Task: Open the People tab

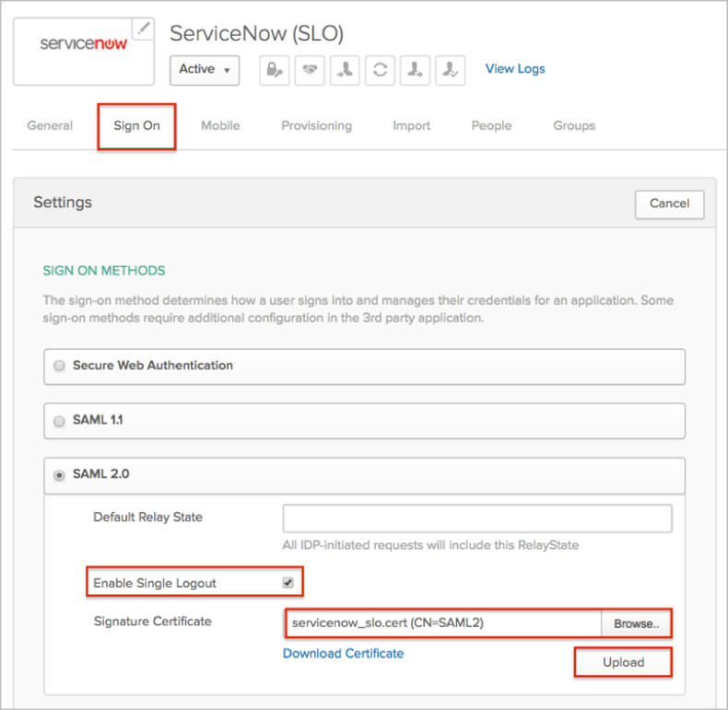Action: pos(491,125)
